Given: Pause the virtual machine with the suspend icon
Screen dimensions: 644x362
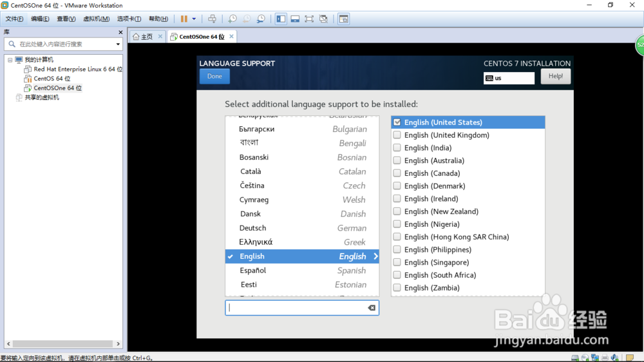Looking at the screenshot, I should tap(184, 19).
